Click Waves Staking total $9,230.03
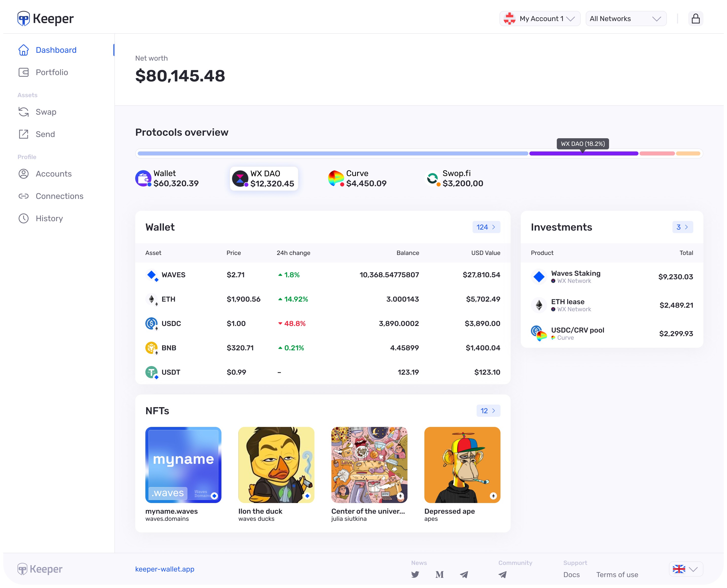The width and height of the screenshot is (727, 588). 676,277
